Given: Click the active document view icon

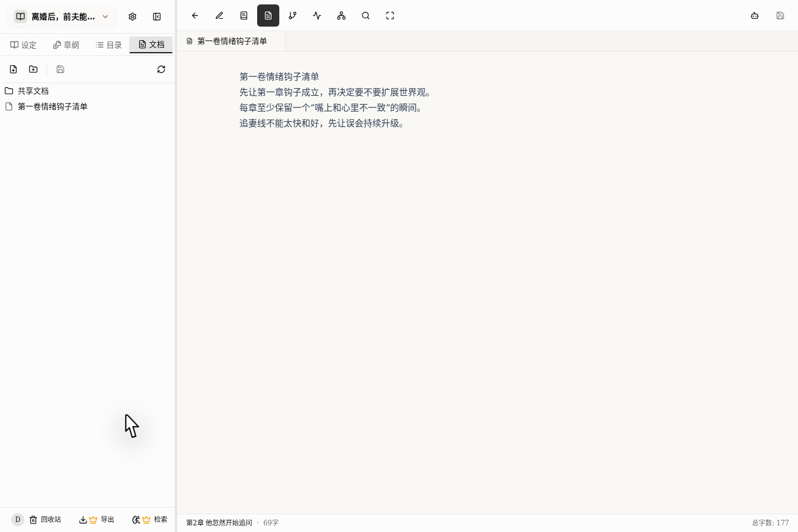Looking at the screenshot, I should pyautogui.click(x=268, y=16).
